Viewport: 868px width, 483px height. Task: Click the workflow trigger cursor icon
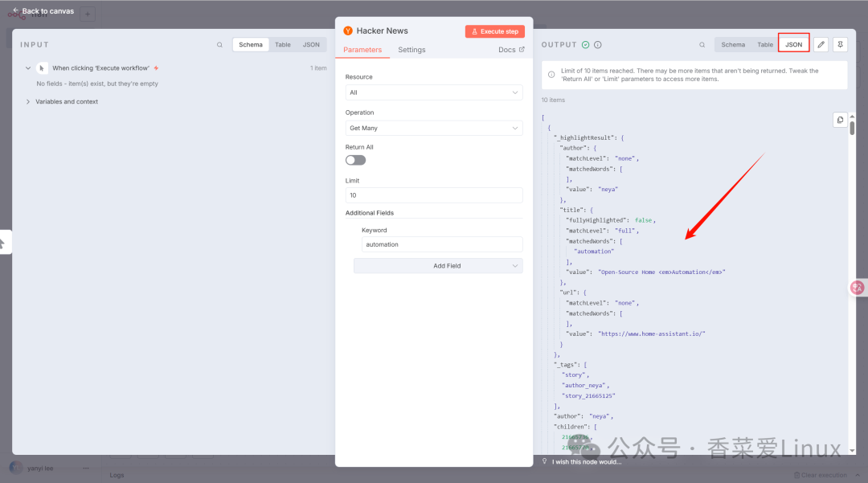(x=42, y=68)
